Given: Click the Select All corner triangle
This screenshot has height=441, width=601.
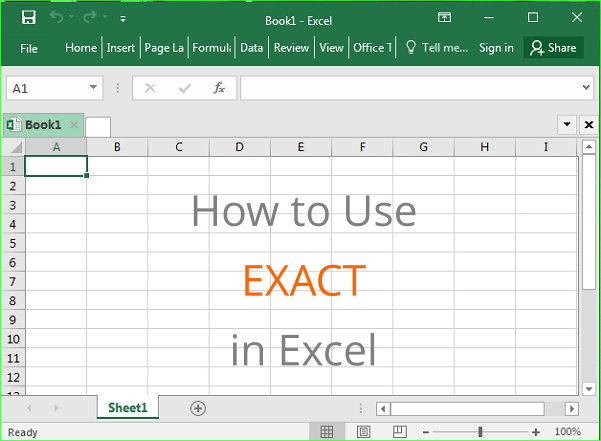Looking at the screenshot, I should (x=15, y=147).
